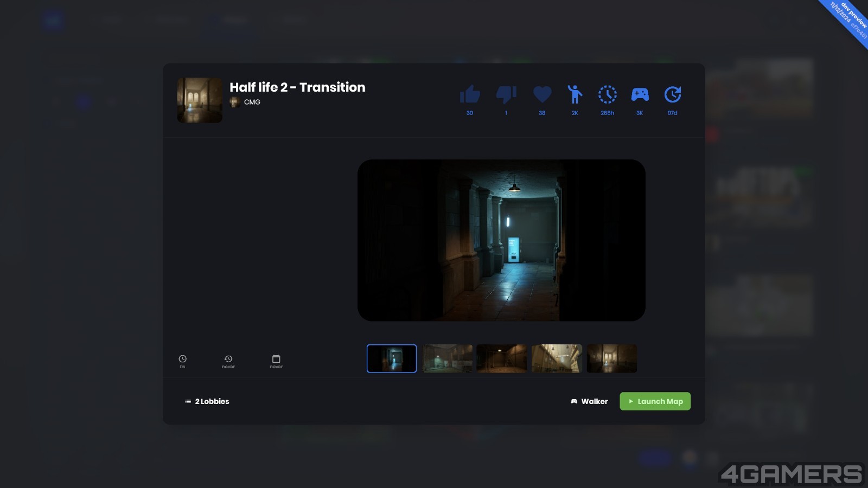Click the history icon labeled never
Screen dimensions: 868x488
point(228,359)
